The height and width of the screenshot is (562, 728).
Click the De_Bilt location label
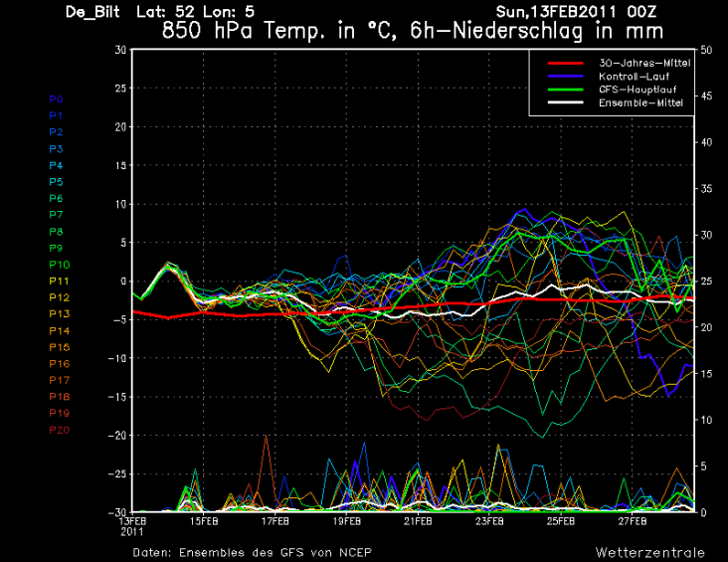(92, 12)
